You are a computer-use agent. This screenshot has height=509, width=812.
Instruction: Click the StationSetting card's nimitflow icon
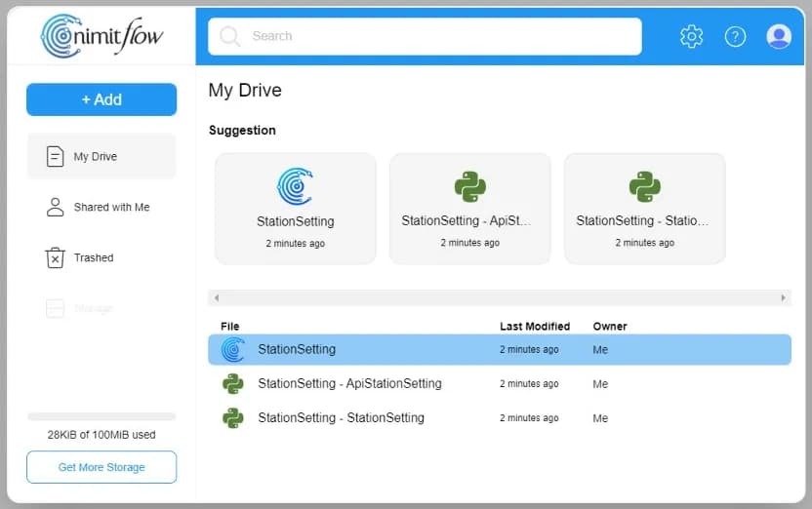pyautogui.click(x=295, y=186)
